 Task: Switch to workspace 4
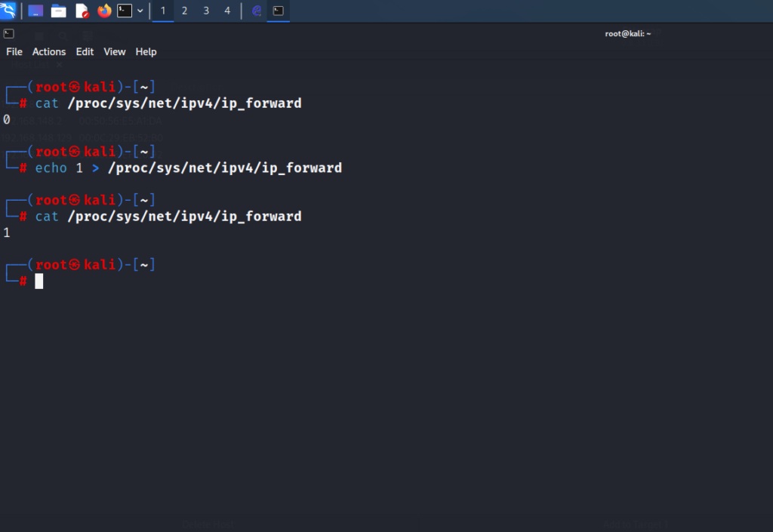pos(227,11)
